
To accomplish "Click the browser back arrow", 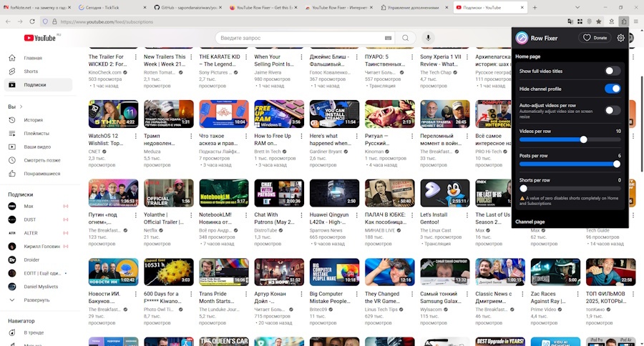I will 8,21.
